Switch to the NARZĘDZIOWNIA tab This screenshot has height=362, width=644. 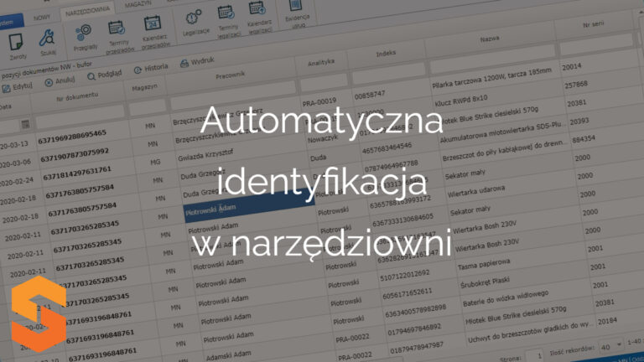[x=87, y=11]
